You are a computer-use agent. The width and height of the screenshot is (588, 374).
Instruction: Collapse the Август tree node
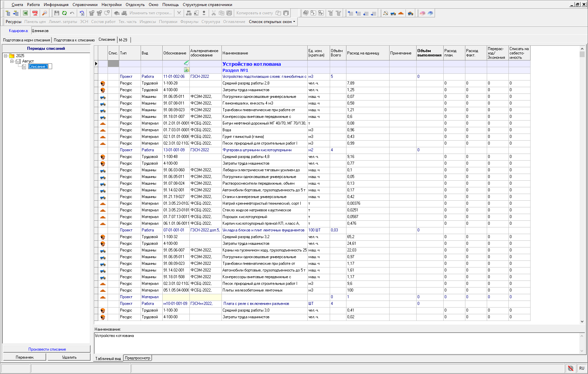coord(12,61)
